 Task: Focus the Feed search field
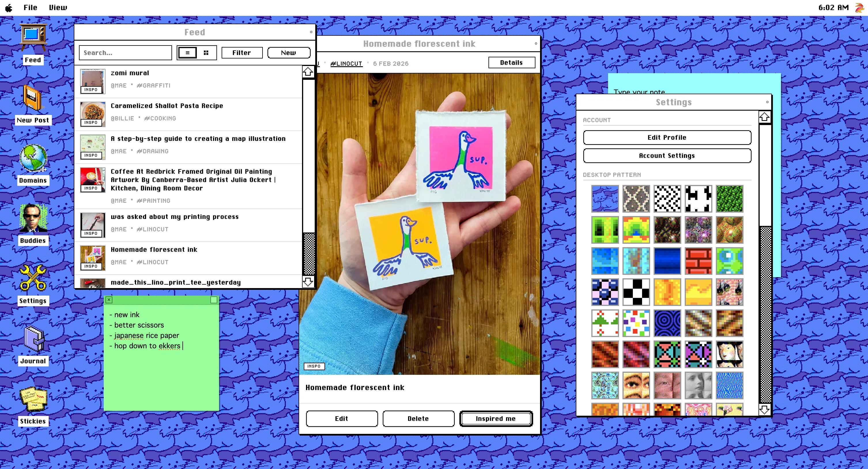(125, 52)
